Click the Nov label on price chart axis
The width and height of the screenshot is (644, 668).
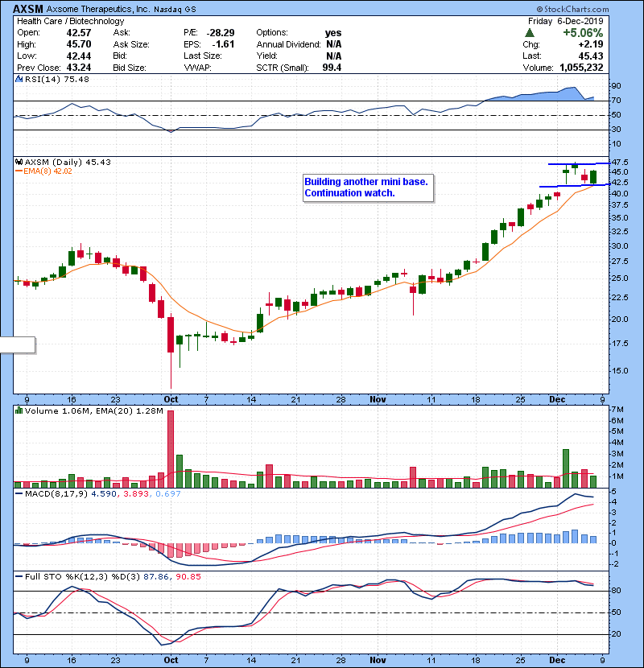click(378, 400)
